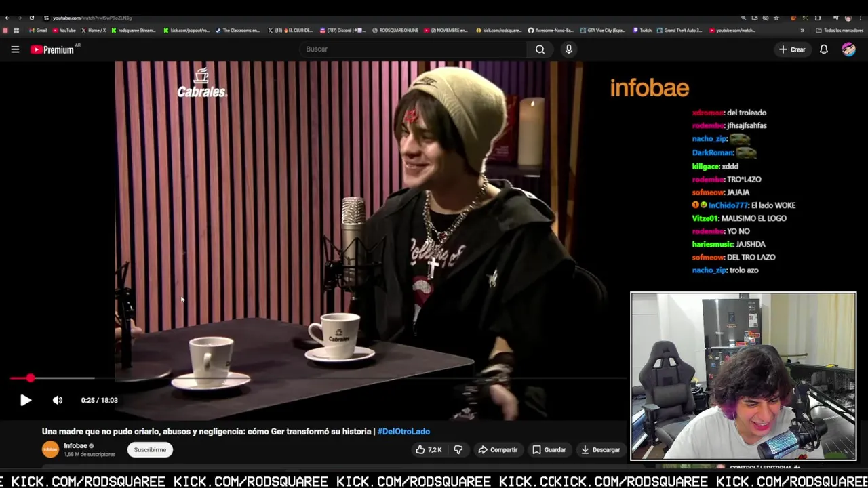Submit search with the magnifier button
Screen dimensions: 868x488
(540, 49)
